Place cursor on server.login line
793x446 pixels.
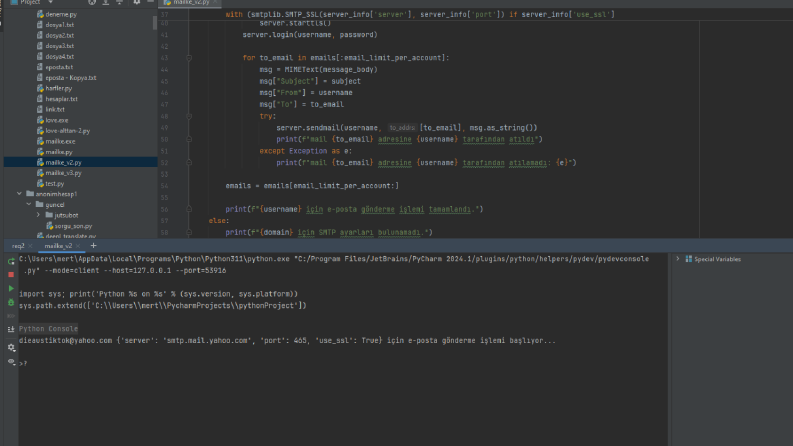coord(310,35)
